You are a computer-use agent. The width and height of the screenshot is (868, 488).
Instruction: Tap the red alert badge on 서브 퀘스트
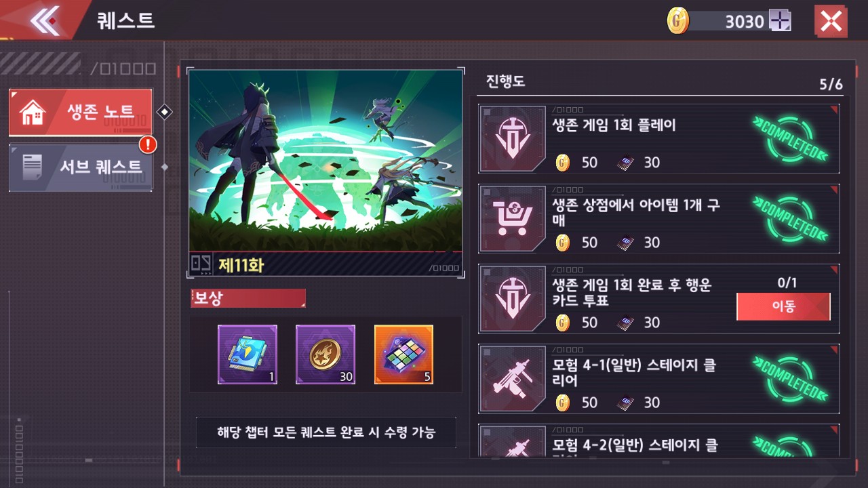[x=148, y=144]
